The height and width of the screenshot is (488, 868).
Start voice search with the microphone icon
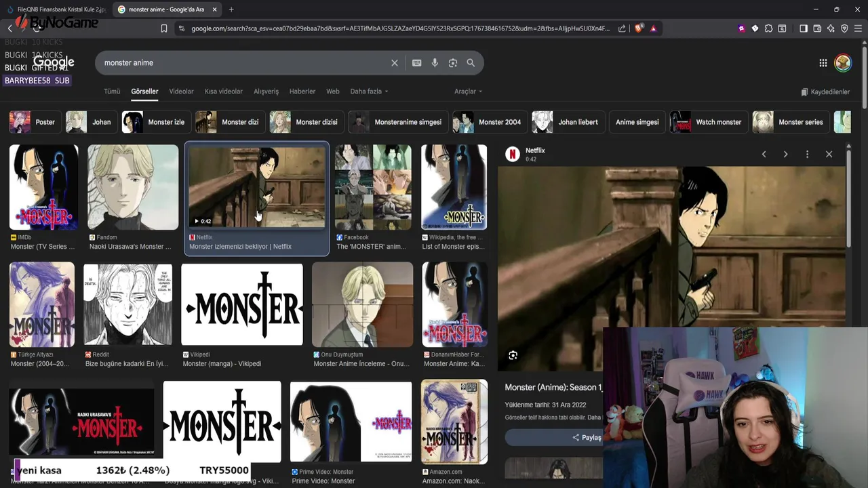pyautogui.click(x=435, y=63)
